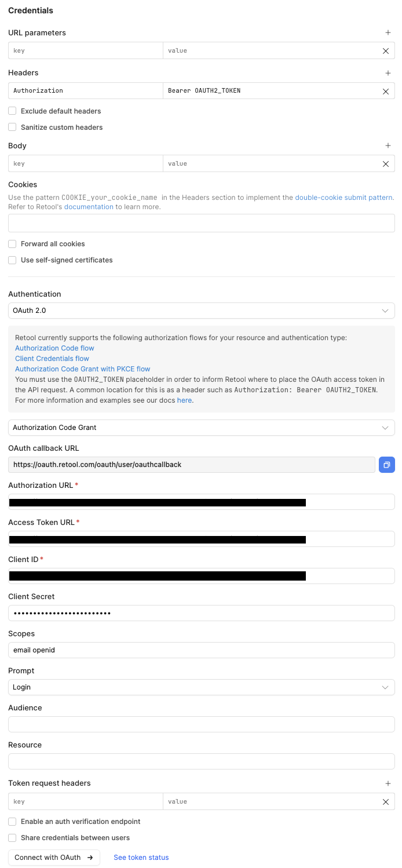Viewport: 402px width, 868px height.
Task: Open the See token status link
Action: [x=141, y=858]
